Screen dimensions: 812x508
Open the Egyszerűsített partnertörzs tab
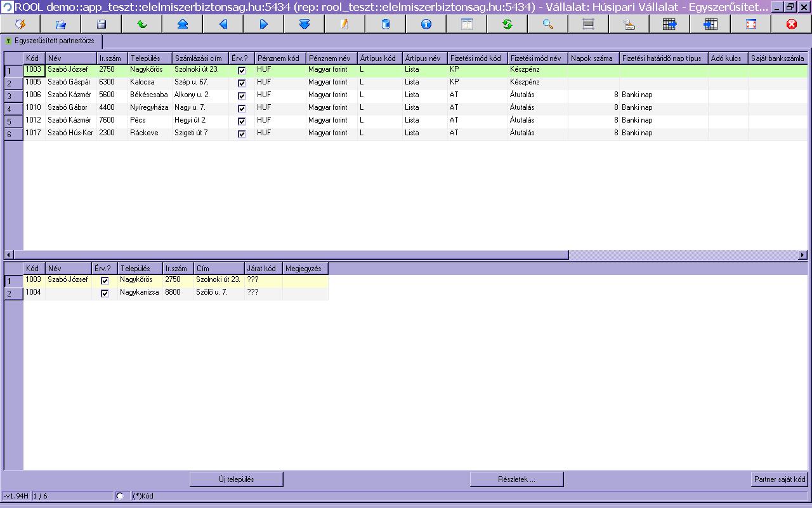(51, 40)
